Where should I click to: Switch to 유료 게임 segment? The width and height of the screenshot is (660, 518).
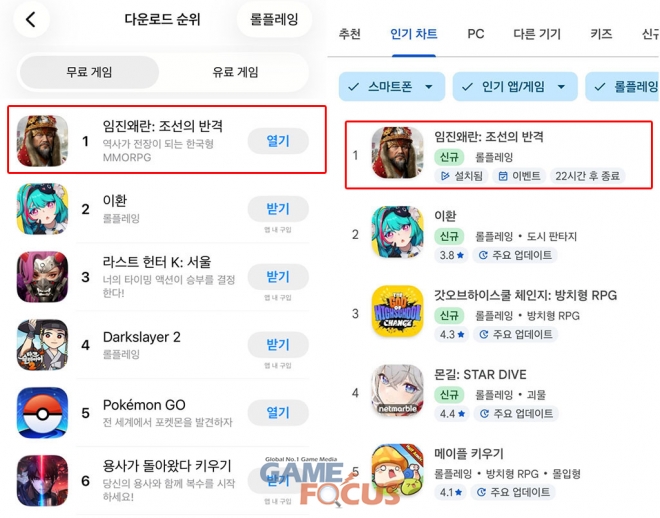pos(235,72)
